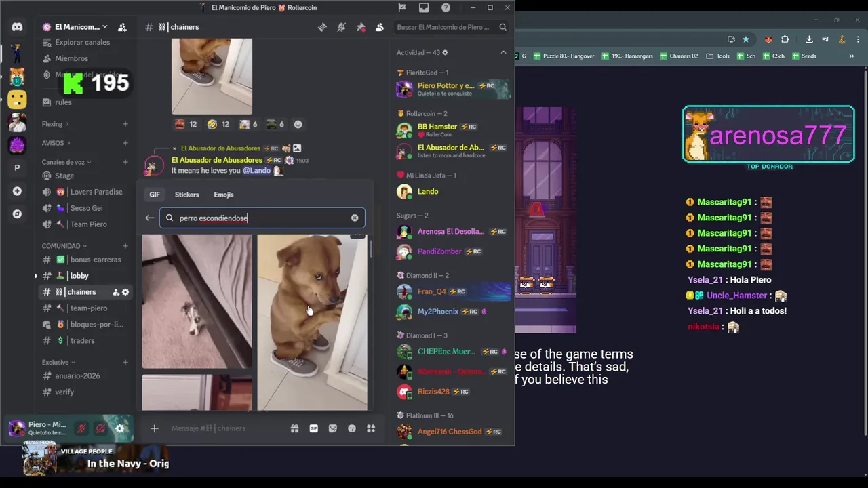Expand the Flexing category
The width and height of the screenshot is (868, 488).
tap(55, 124)
